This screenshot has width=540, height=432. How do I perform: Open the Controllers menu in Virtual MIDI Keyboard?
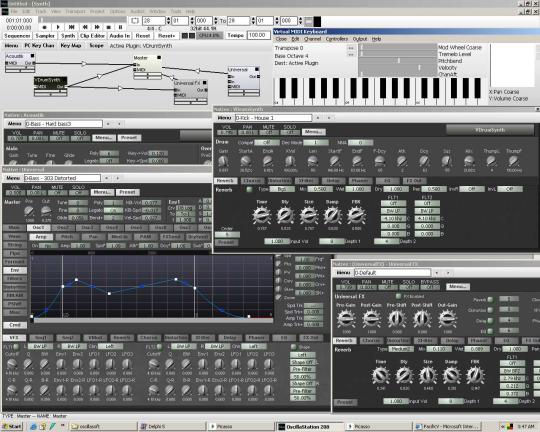337,39
